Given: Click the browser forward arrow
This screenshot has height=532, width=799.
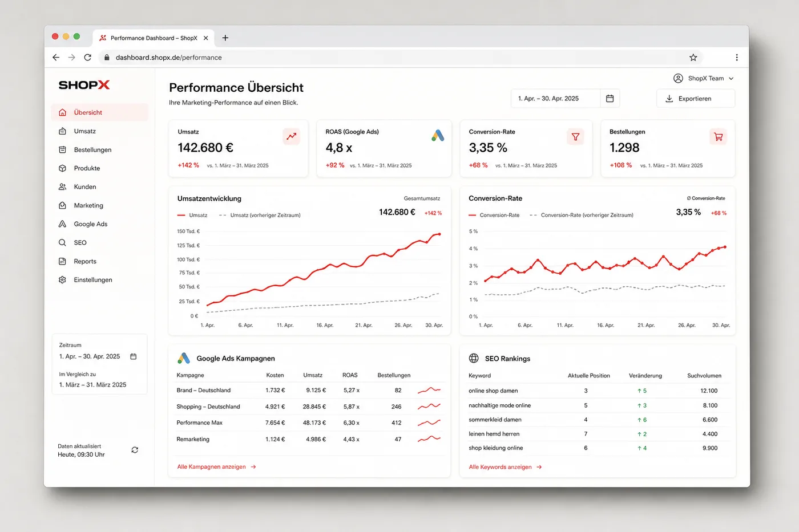Looking at the screenshot, I should pyautogui.click(x=71, y=58).
